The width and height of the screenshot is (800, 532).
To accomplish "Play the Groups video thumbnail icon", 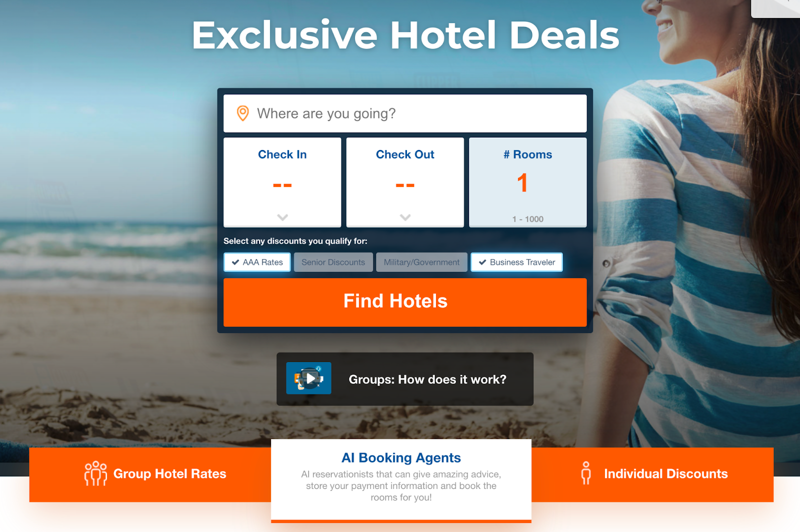I will click(x=308, y=378).
